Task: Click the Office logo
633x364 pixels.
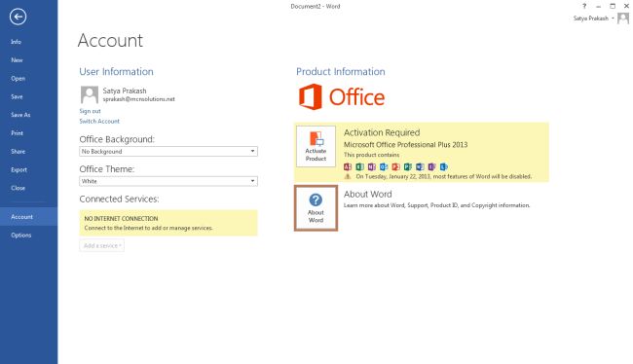Action: pyautogui.click(x=342, y=97)
